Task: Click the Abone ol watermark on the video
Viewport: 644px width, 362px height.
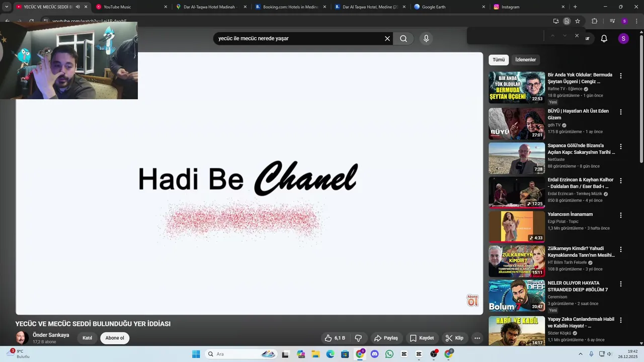Action: [x=472, y=301]
